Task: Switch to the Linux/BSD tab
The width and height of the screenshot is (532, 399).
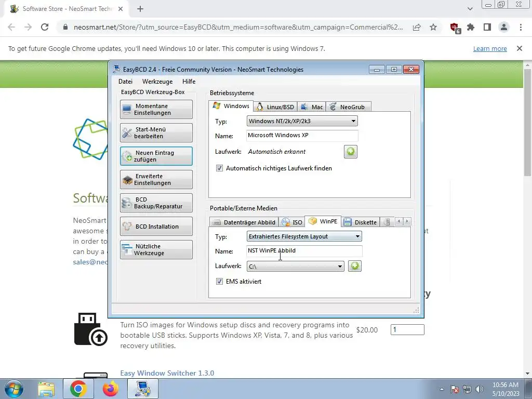Action: [x=275, y=107]
